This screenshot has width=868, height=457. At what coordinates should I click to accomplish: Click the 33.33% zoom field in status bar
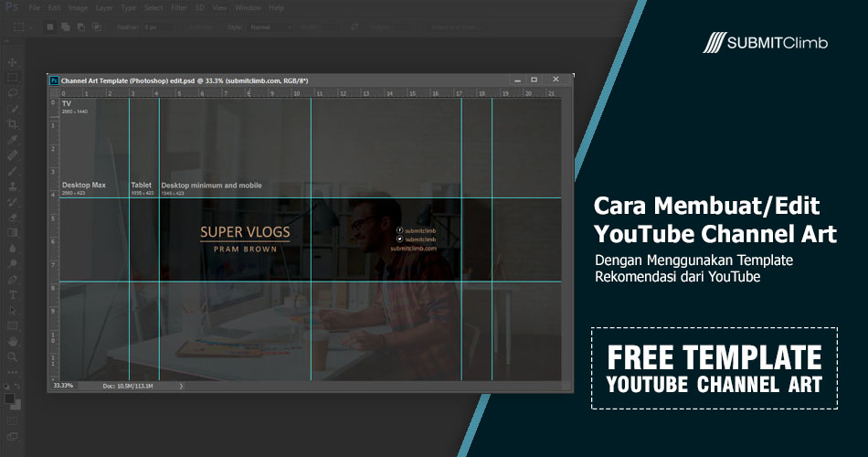[63, 386]
